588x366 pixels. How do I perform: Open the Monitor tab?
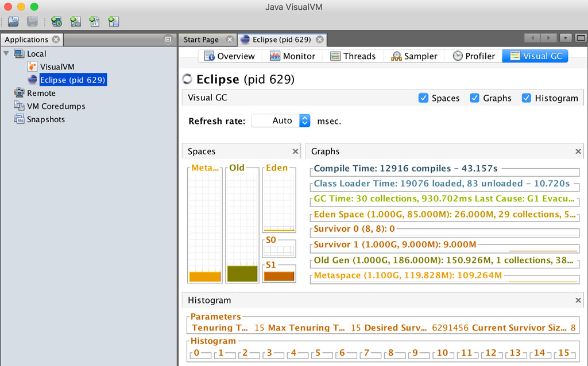click(x=292, y=56)
